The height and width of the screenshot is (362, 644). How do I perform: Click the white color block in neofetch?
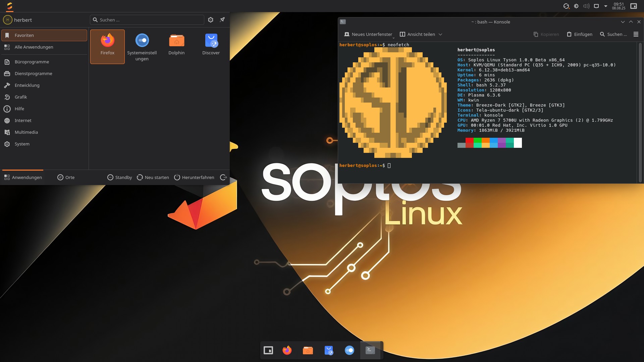(x=518, y=143)
